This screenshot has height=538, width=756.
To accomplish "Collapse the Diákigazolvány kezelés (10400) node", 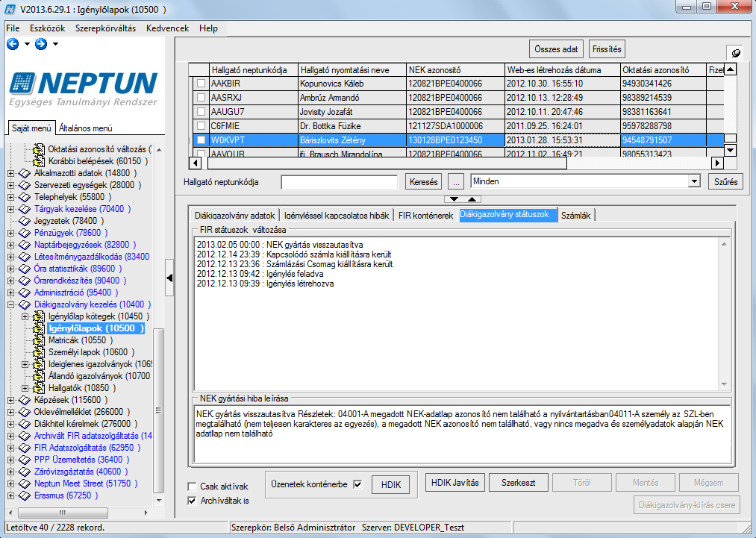I will click(x=10, y=304).
